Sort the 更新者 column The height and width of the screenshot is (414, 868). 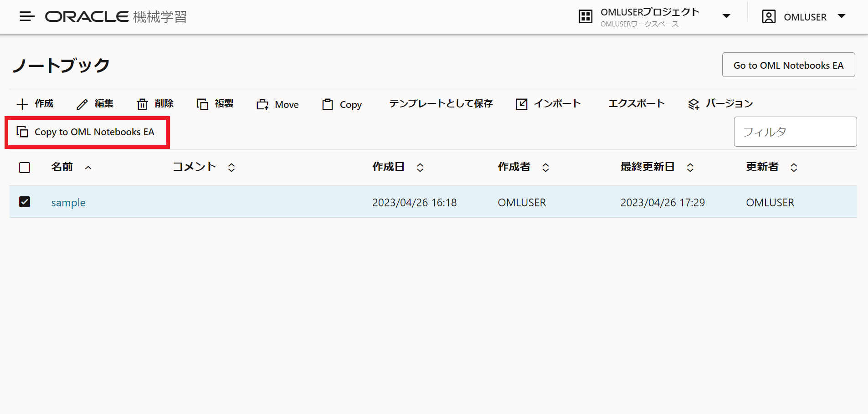[x=794, y=168]
